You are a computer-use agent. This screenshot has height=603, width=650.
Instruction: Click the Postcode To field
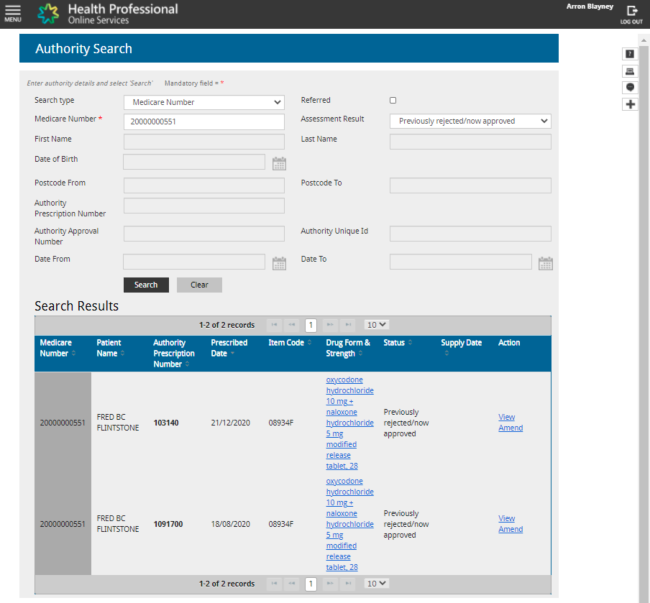tap(471, 186)
